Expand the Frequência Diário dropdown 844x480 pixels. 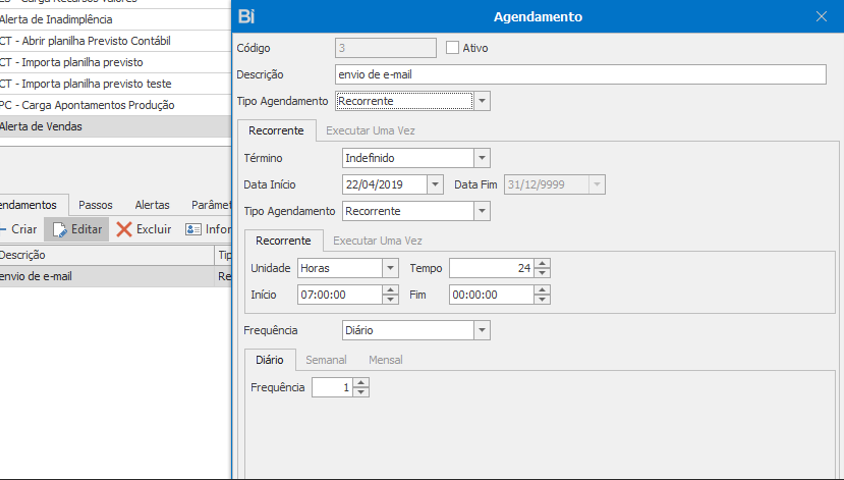pos(482,331)
